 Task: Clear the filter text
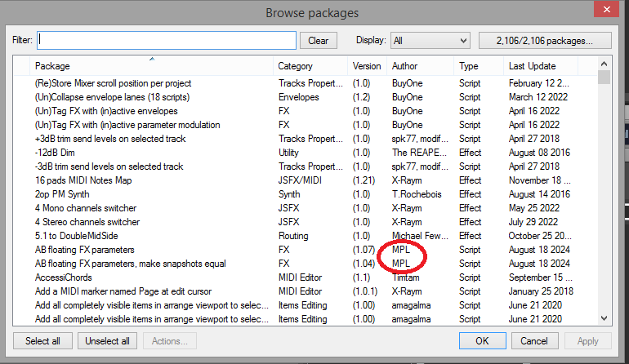pos(318,41)
